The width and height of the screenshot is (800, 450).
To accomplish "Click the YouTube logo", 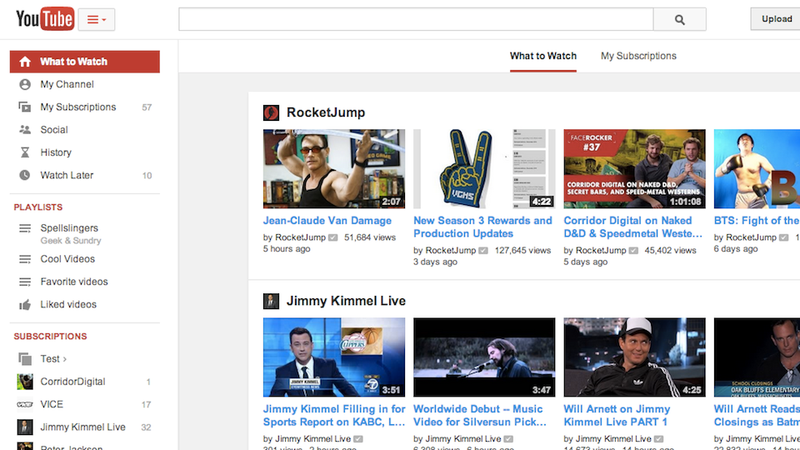I will click(45, 19).
